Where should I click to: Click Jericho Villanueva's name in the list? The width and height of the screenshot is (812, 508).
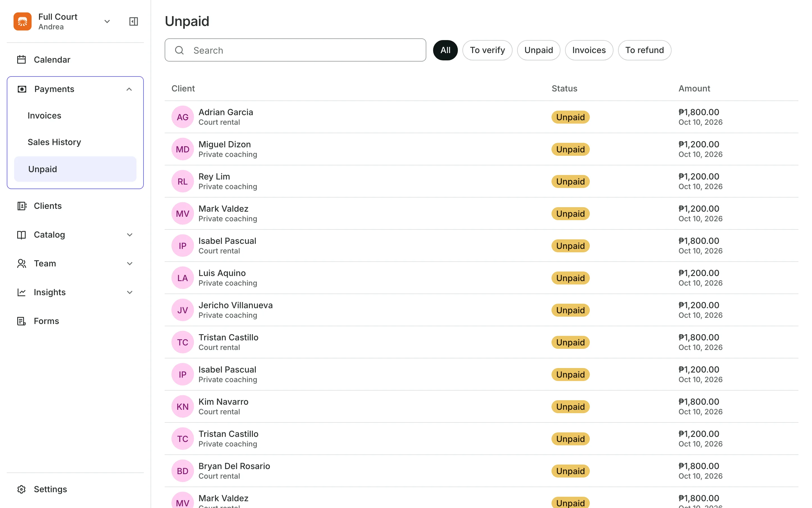pos(235,305)
